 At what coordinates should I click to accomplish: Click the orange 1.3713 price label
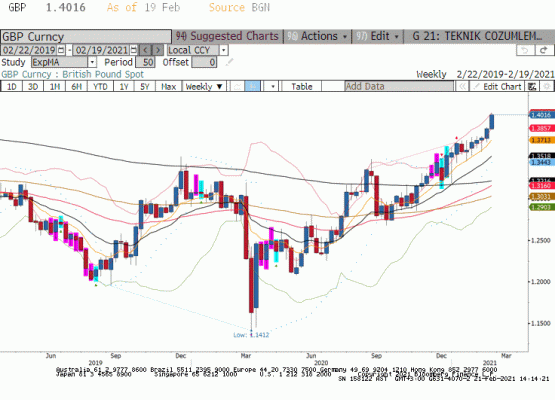542,141
